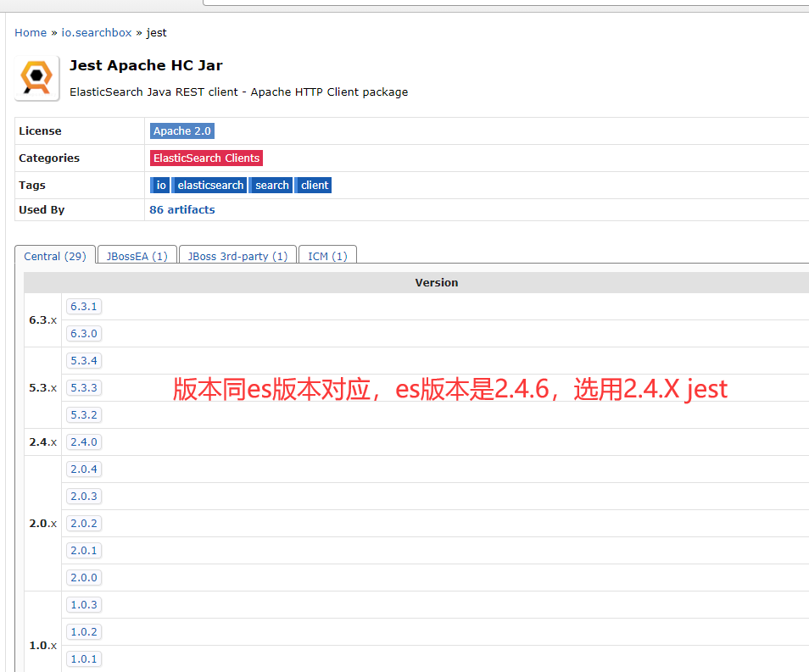This screenshot has width=809, height=672.
Task: Switch to the Central (29) tab
Action: [55, 256]
